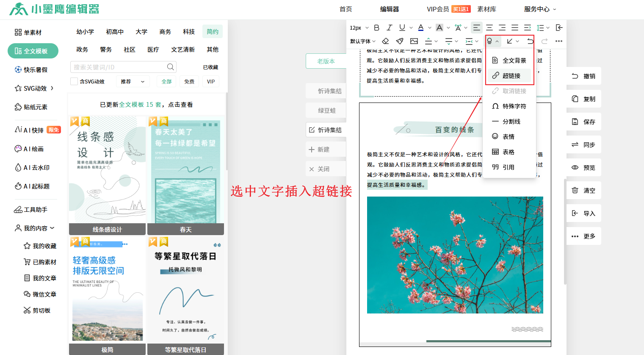The image size is (644, 355).
Task: Open the three-dots more toolbar options
Action: [x=559, y=41]
